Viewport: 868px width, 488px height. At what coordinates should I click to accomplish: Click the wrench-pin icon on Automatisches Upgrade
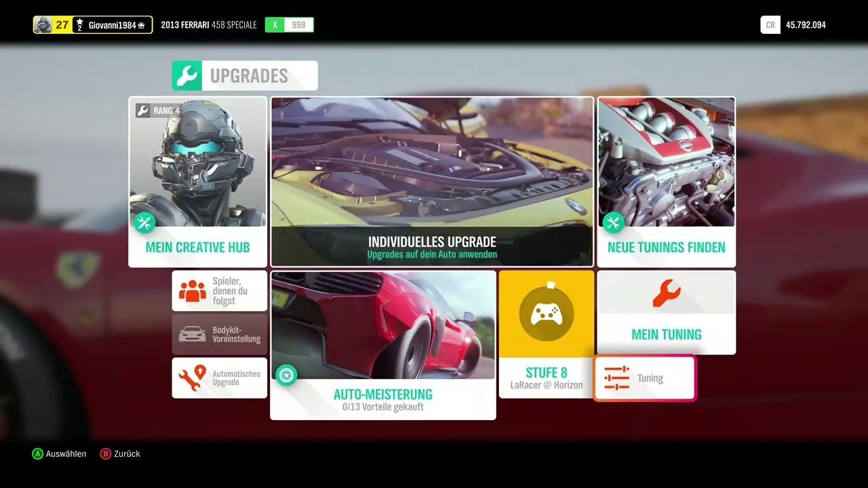tap(193, 378)
